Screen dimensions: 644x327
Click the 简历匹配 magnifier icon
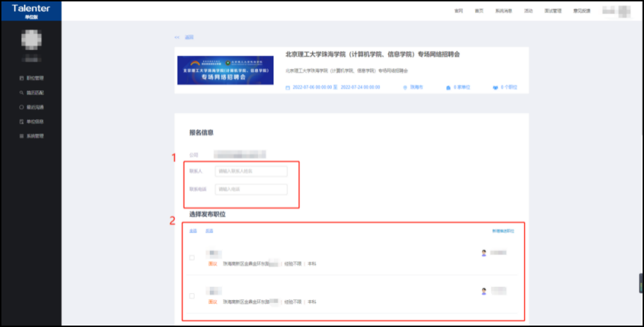pyautogui.click(x=21, y=93)
